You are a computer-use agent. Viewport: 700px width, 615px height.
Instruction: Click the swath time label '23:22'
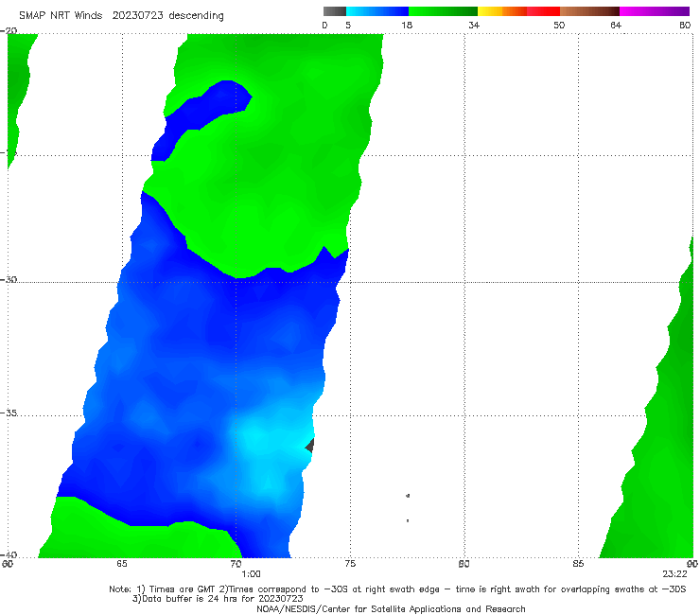(674, 574)
